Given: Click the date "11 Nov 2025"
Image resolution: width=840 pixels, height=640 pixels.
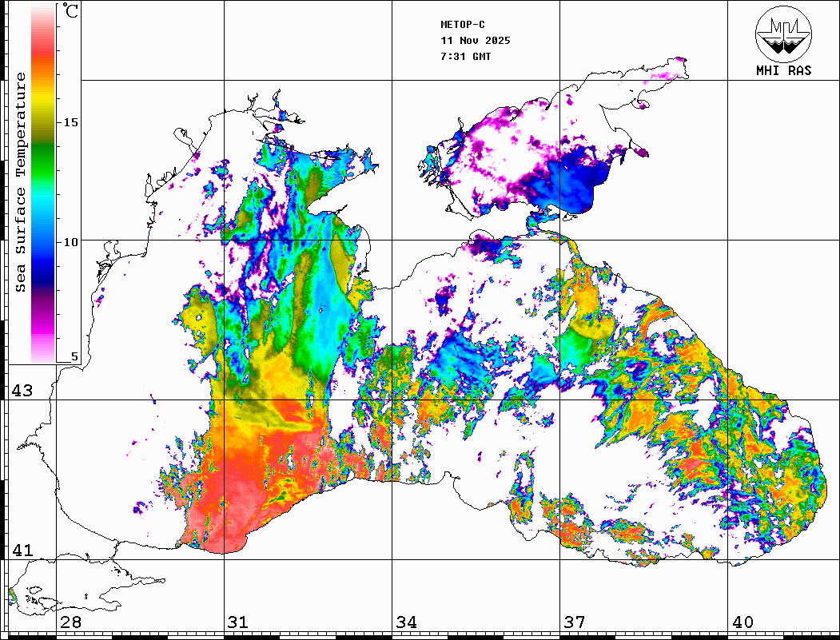Looking at the screenshot, I should [475, 41].
